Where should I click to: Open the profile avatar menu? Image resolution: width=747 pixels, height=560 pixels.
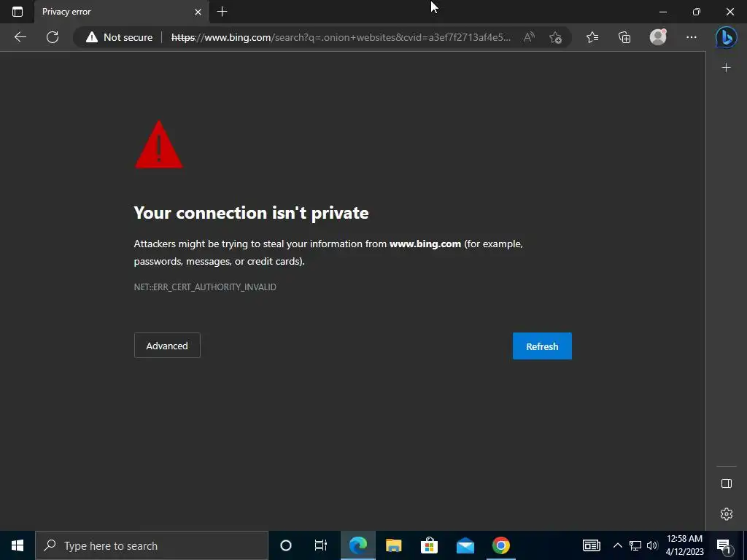(658, 37)
